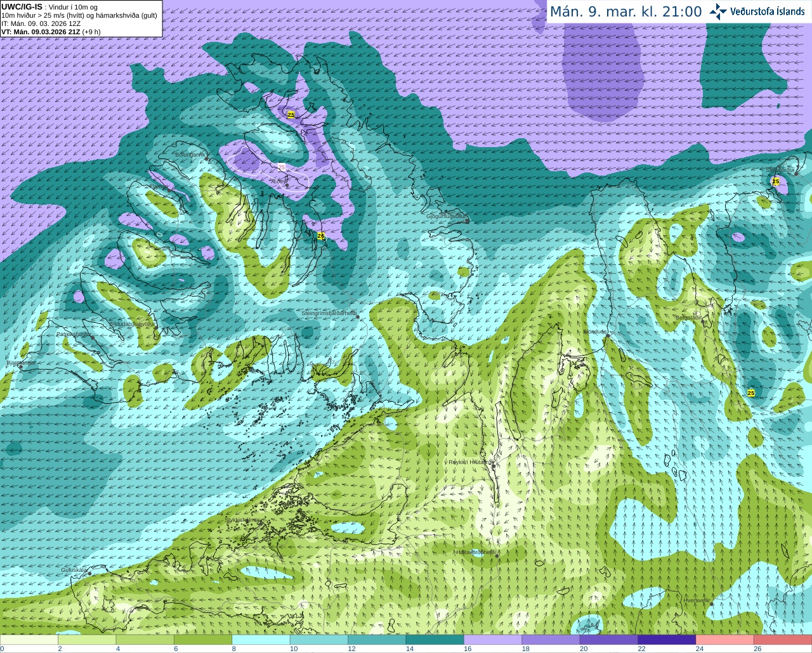The image size is (812, 653).
Task: Click the legend scale number 26
Action: pos(757,649)
